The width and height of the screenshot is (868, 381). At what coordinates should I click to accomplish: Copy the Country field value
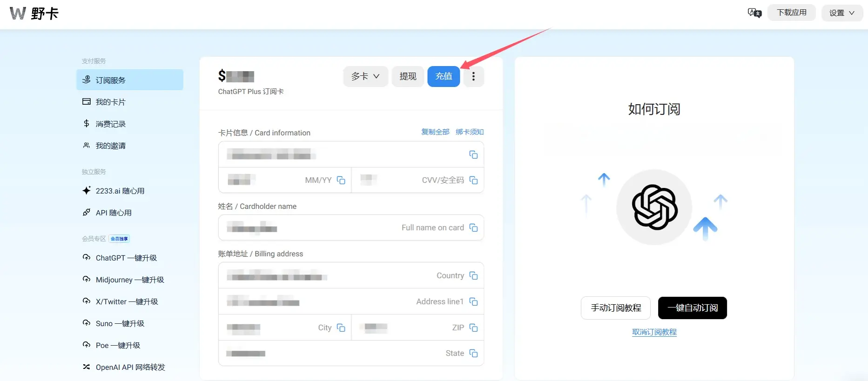pyautogui.click(x=473, y=275)
